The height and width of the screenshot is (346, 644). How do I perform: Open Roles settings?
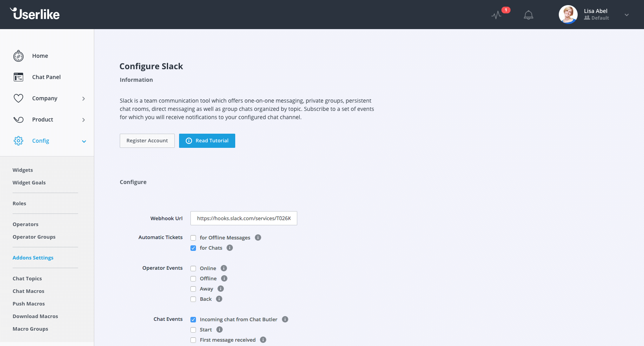[19, 204]
